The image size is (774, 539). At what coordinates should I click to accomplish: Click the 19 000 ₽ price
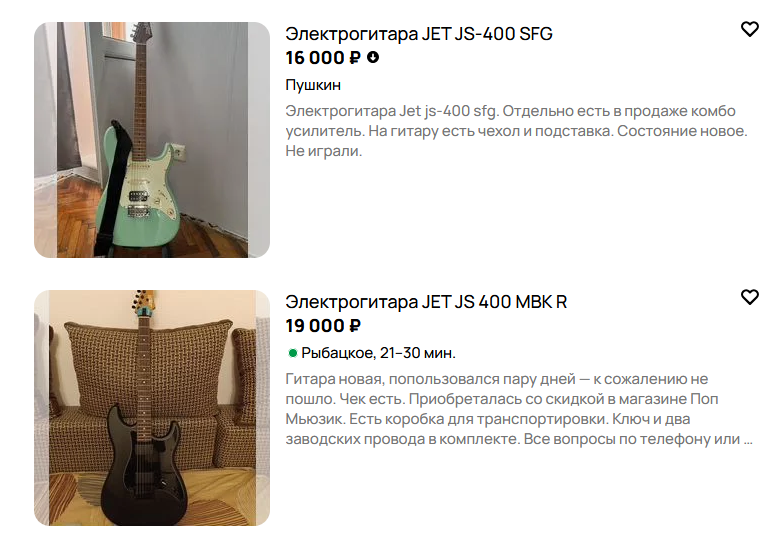click(x=323, y=326)
